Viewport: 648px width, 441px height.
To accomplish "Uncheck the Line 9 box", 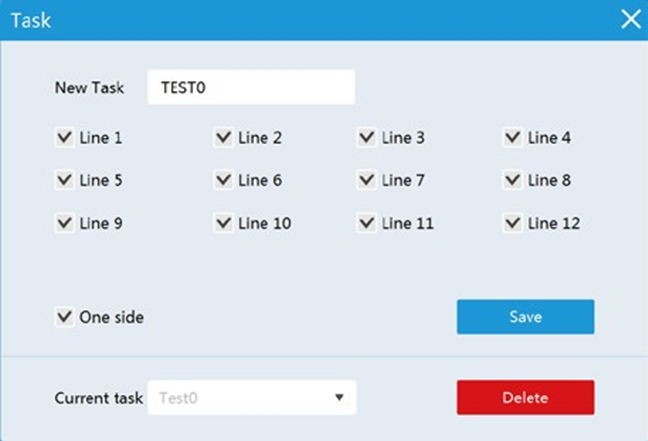I will [65, 224].
